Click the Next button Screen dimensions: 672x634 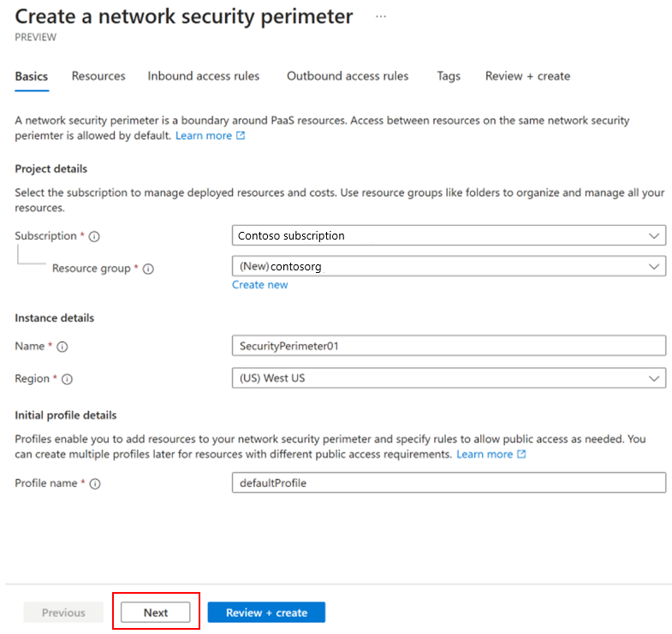coord(156,613)
